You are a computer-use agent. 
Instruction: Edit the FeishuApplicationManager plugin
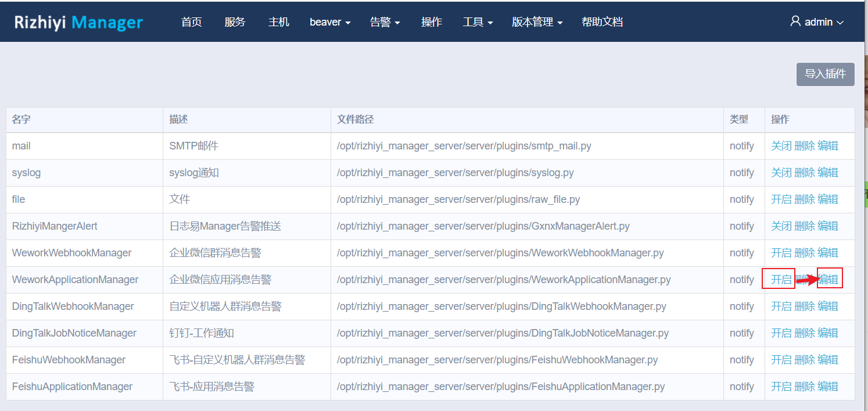coord(830,386)
